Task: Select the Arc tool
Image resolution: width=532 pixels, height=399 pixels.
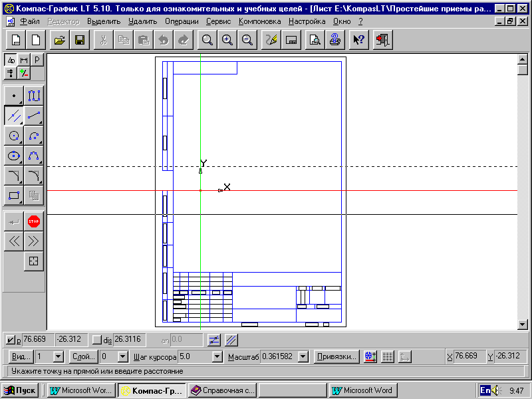Action: tap(34, 136)
